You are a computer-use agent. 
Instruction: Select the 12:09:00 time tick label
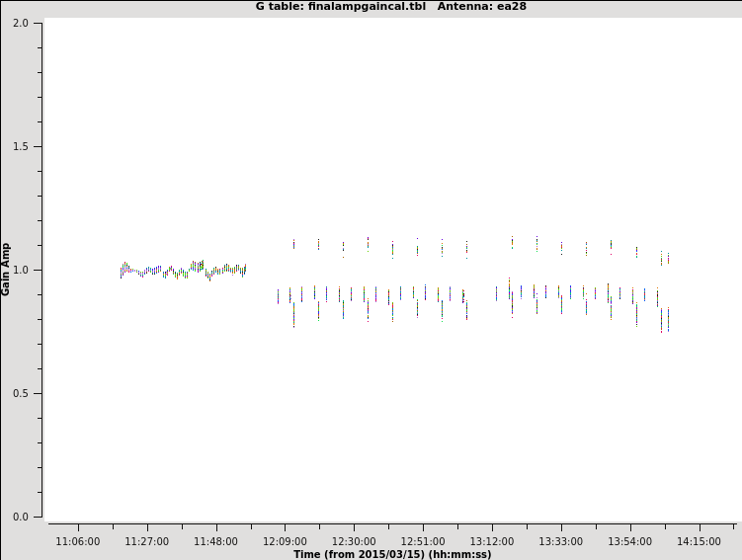pos(285,541)
